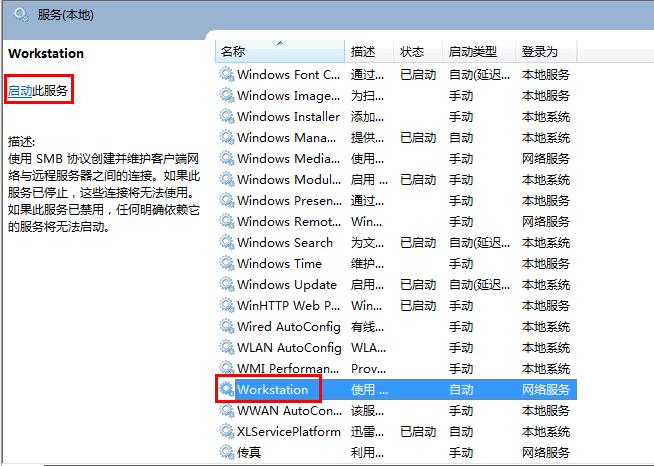
Task: Click gear icon beside 传真 service
Action: coord(227,452)
